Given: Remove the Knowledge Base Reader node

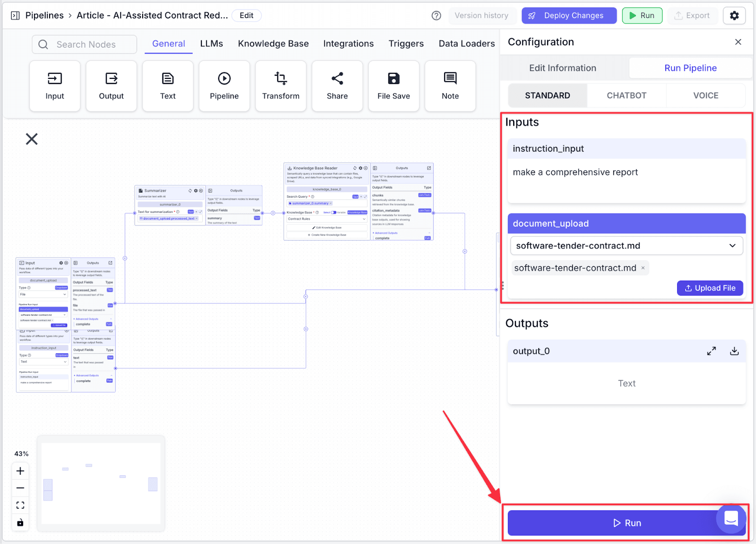Looking at the screenshot, I should (x=366, y=168).
